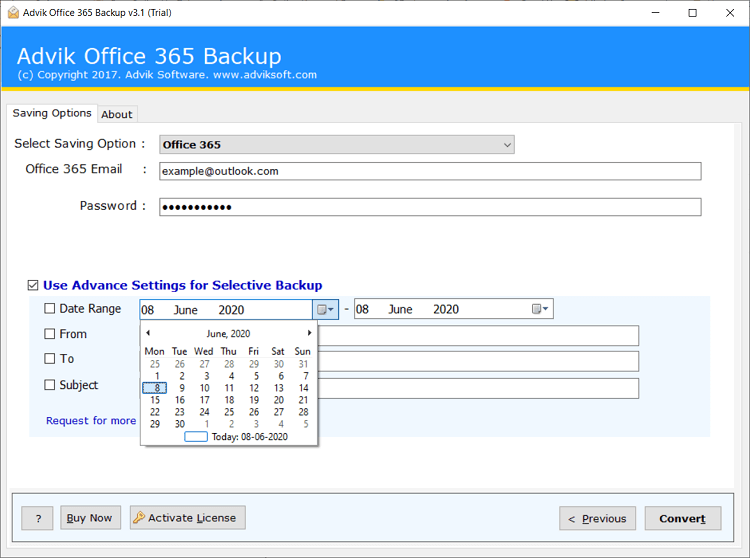The width and height of the screenshot is (750, 558).
Task: Select May 31 in the calendar
Action: click(x=303, y=364)
